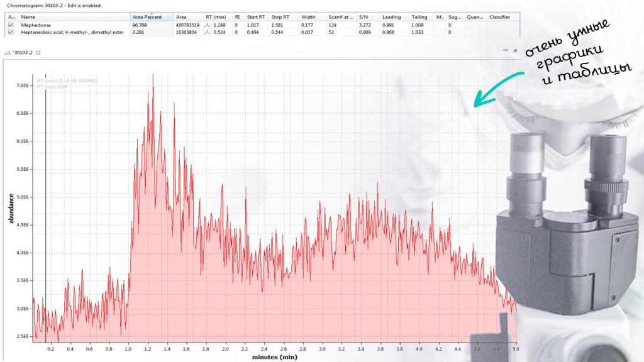Click the peak icon beside RT 0.524
Viewport: 644px width, 362px height.
pyautogui.click(x=207, y=32)
